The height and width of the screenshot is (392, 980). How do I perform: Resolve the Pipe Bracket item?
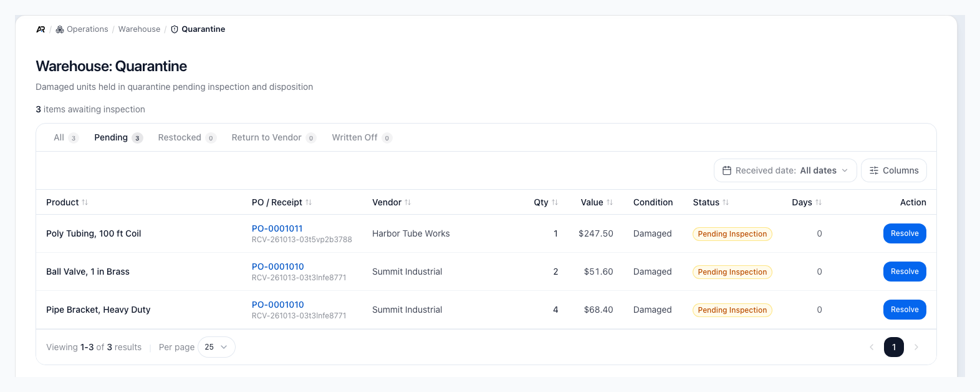pyautogui.click(x=905, y=310)
